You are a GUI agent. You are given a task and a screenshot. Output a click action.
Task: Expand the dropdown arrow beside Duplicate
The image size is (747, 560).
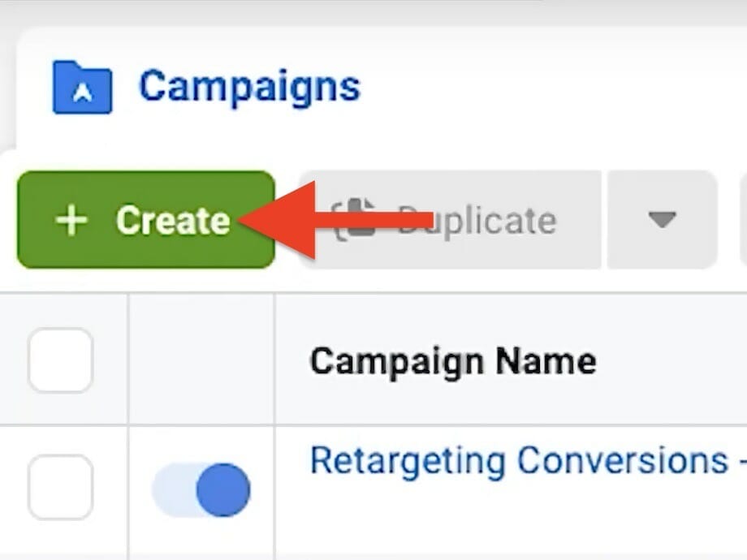(662, 220)
